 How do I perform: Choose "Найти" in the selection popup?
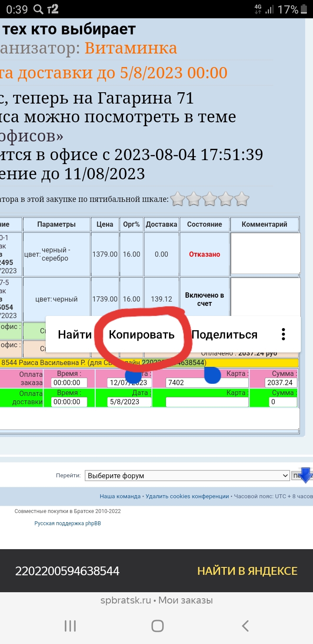75,335
